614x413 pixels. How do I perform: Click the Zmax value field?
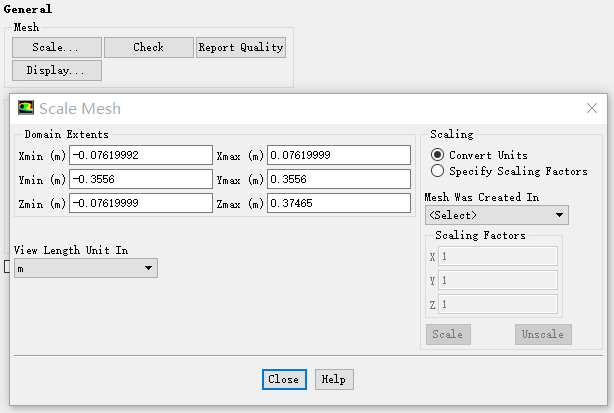pos(339,203)
